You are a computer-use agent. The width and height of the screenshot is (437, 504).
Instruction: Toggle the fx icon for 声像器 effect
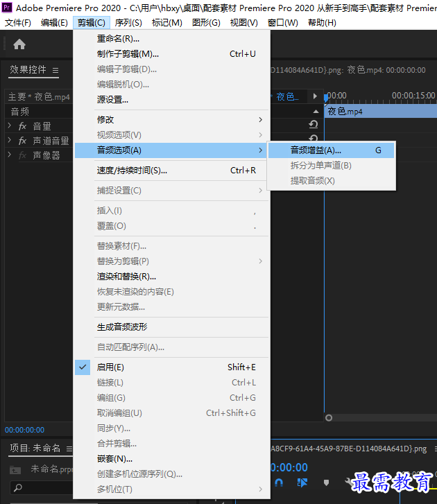tap(22, 155)
